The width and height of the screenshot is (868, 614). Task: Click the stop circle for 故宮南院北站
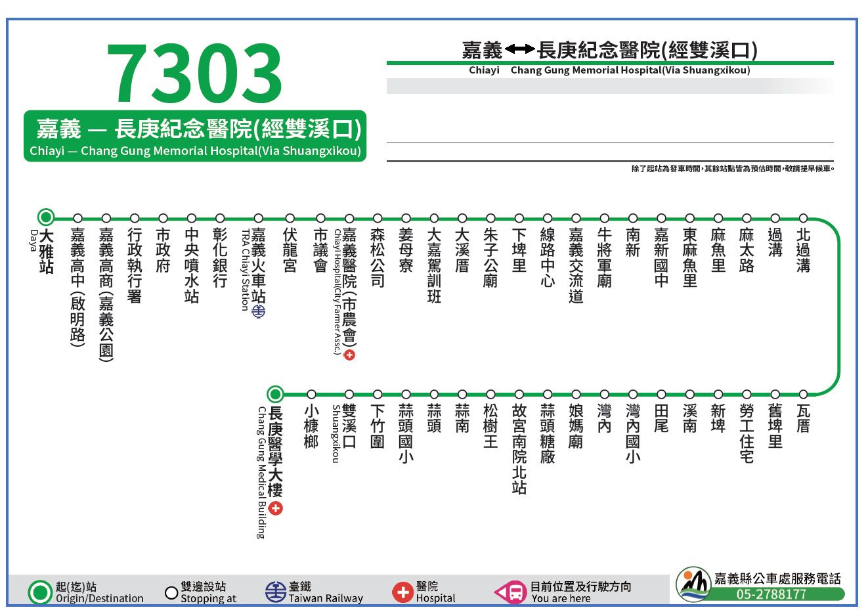point(519,394)
